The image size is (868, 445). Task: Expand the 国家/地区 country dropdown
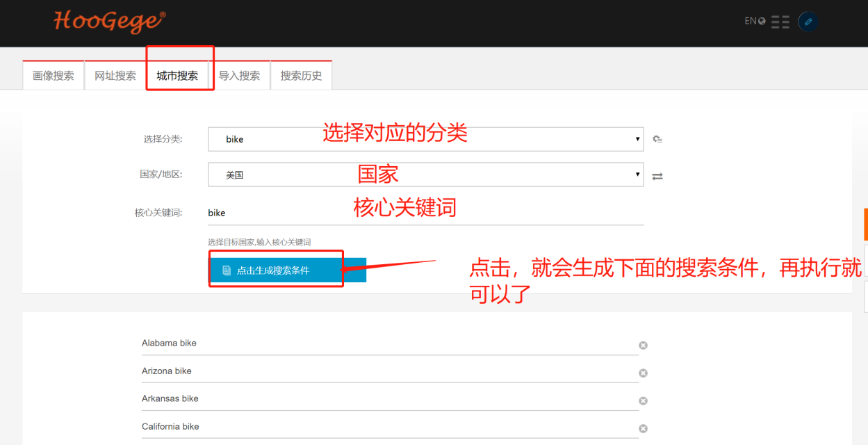click(425, 175)
